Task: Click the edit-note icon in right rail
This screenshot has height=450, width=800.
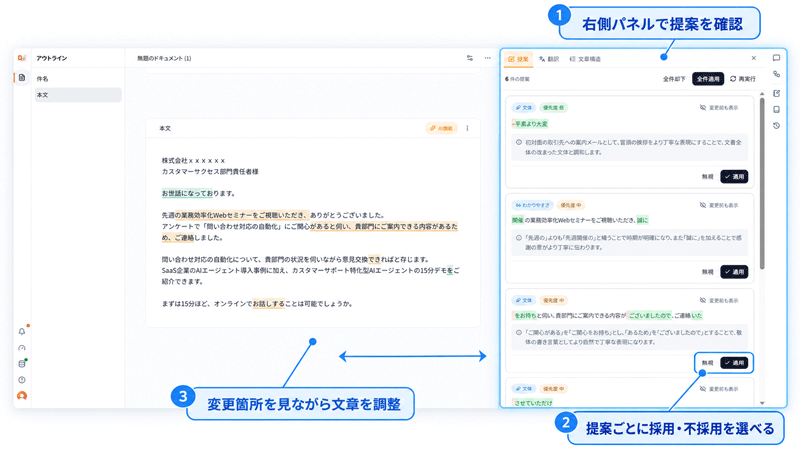Action: 777,93
